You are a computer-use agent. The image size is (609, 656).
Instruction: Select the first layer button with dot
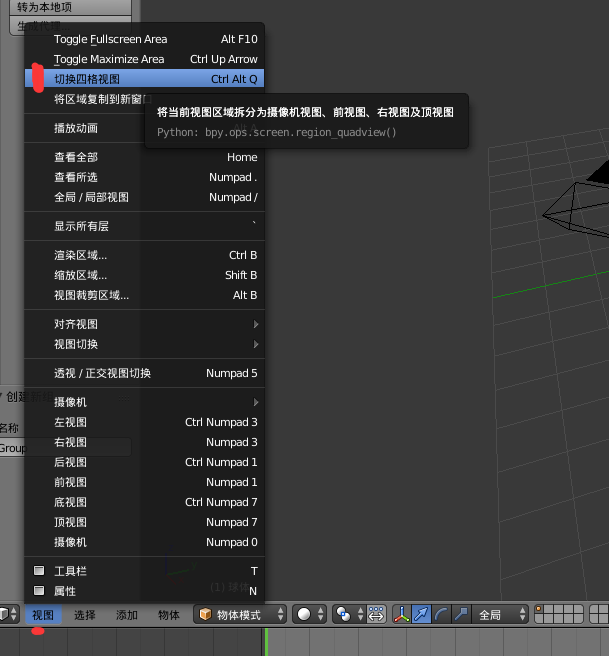pos(539,610)
